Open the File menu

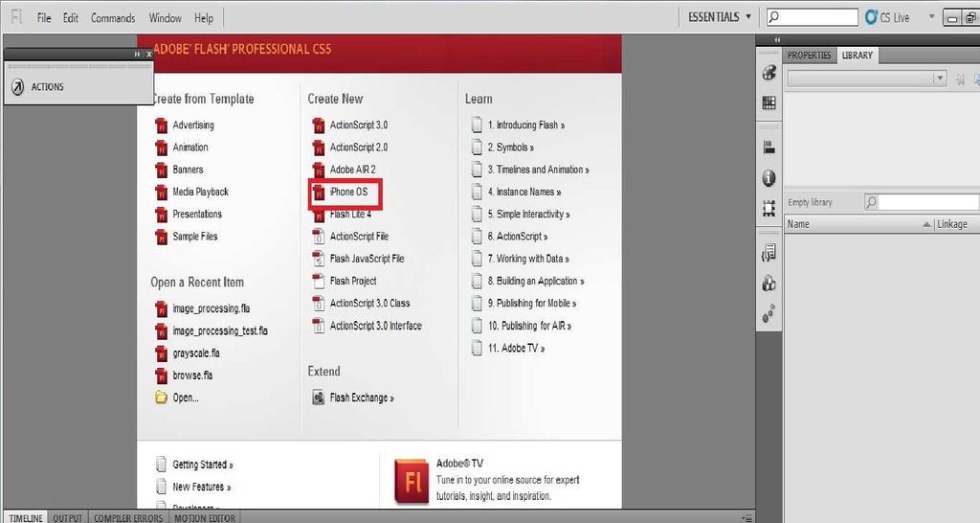[44, 17]
